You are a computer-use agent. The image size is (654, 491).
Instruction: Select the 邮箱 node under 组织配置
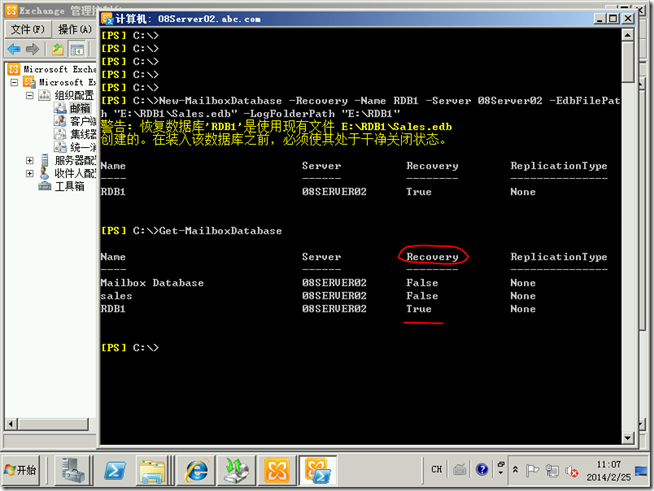click(x=80, y=108)
